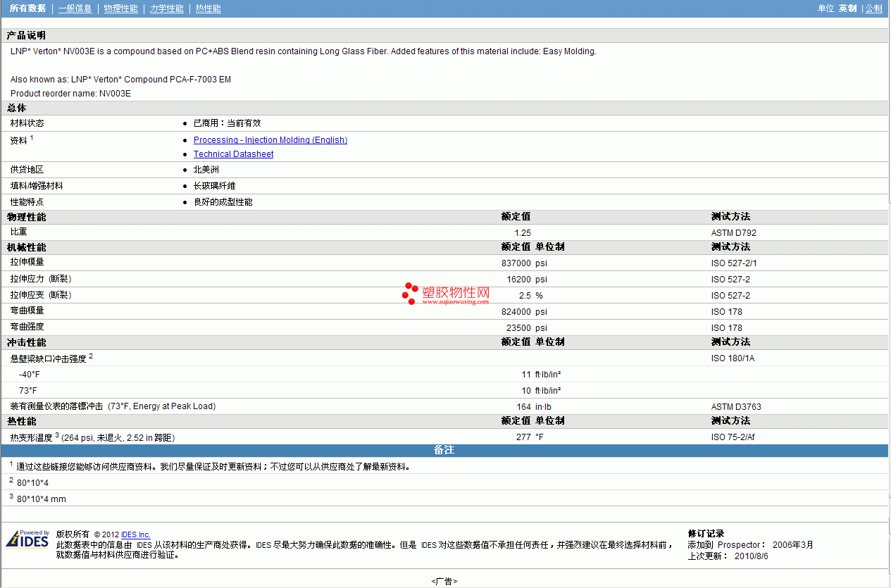Screen dimensions: 891x588
Task: Click the 拉伸应力 (断裂) row label
Action: 41,279
